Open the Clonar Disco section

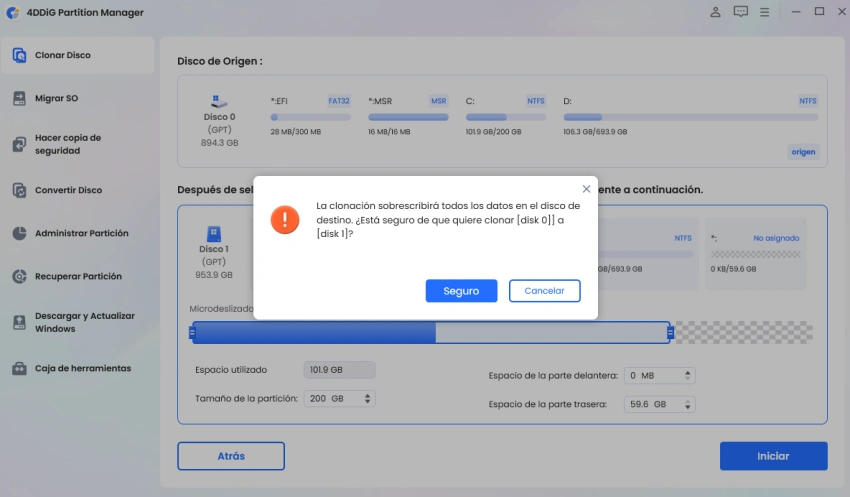tap(78, 55)
